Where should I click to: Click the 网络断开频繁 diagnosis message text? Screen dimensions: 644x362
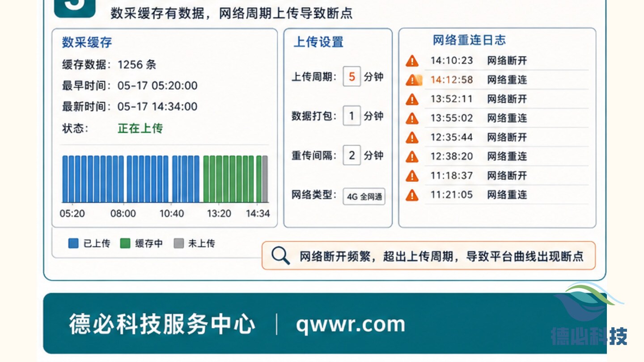[x=441, y=257]
